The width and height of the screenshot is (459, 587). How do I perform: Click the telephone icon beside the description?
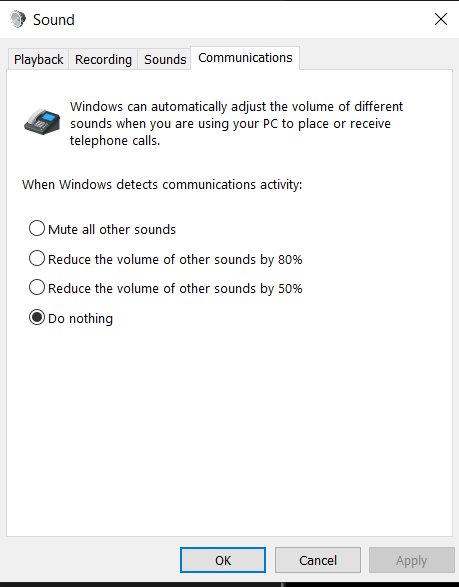click(42, 122)
